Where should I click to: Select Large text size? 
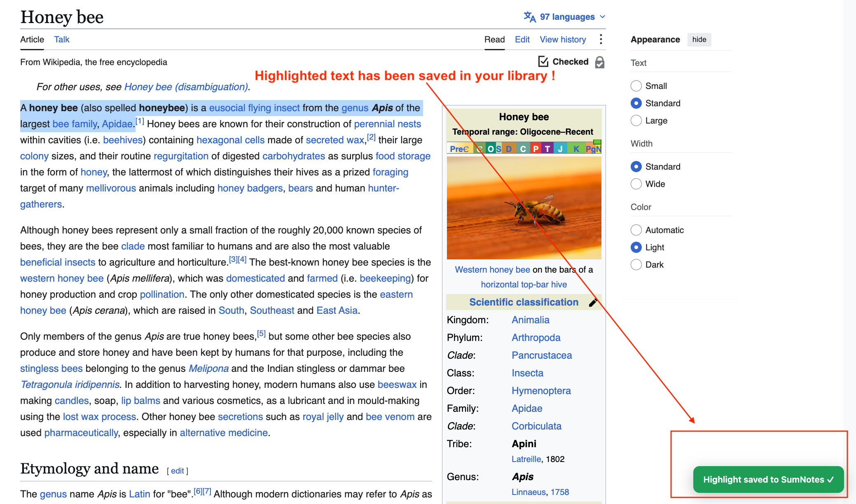tap(636, 120)
